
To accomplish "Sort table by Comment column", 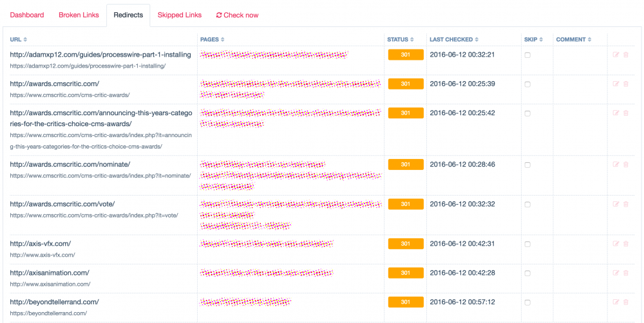I will click(574, 39).
